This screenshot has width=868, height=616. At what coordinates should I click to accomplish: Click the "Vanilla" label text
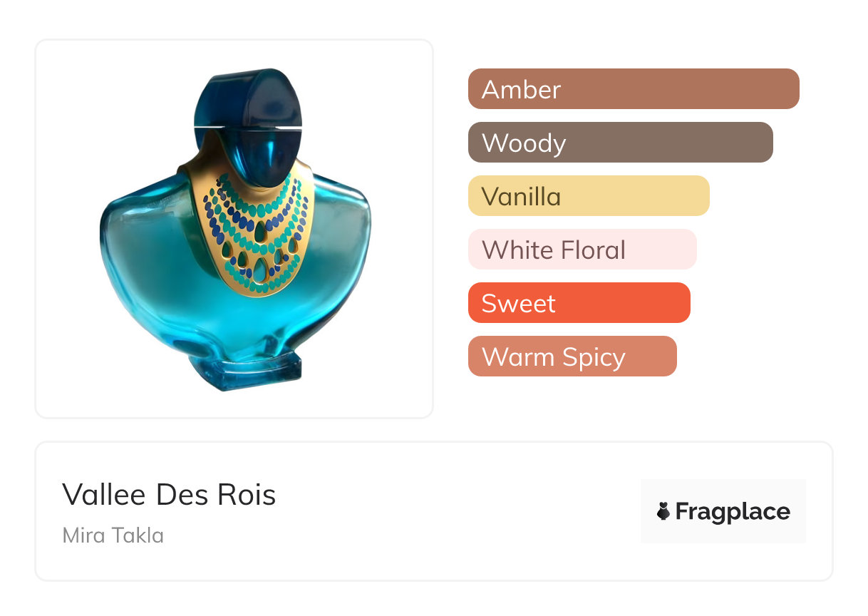tap(521, 196)
